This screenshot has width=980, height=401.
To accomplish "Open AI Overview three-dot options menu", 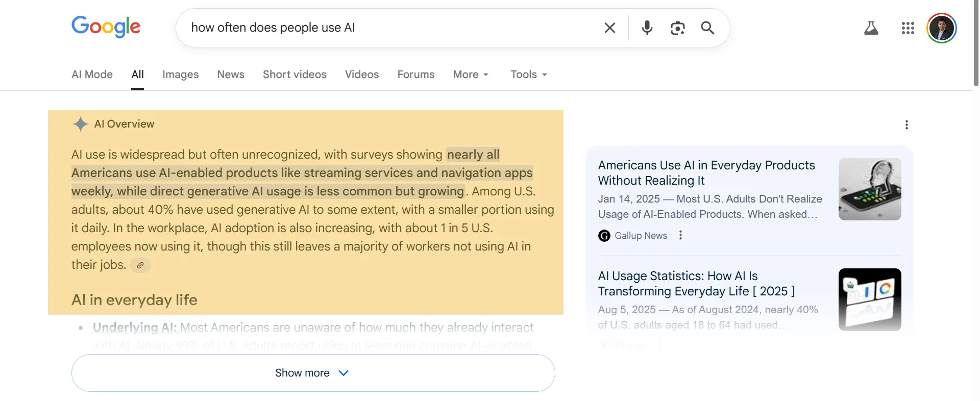I will tap(906, 125).
